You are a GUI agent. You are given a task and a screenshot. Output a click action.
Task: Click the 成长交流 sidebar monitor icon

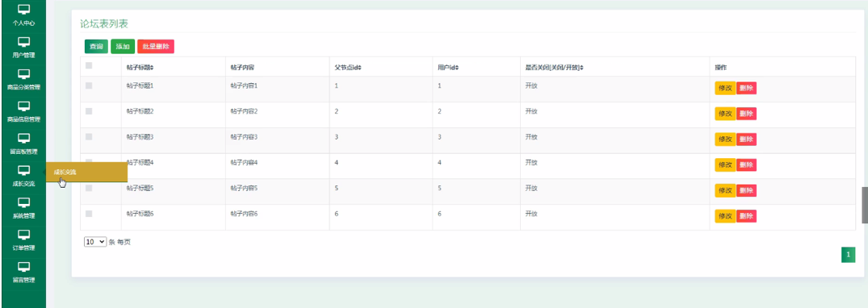23,170
